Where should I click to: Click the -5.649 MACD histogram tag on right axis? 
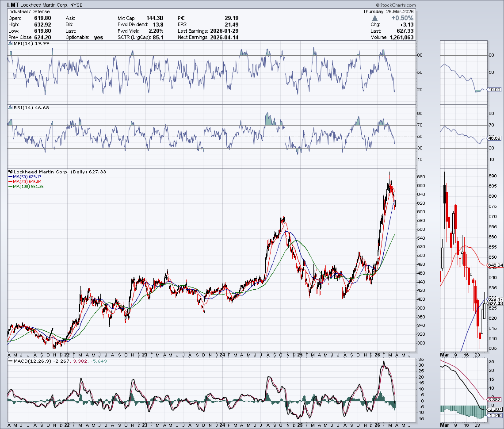click(495, 415)
